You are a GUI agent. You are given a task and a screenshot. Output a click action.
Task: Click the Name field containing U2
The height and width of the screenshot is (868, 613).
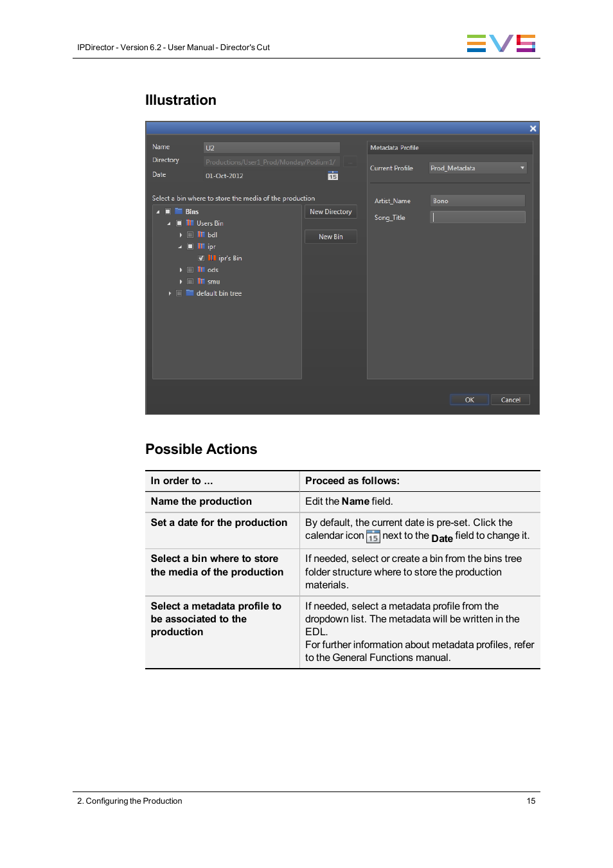(271, 147)
